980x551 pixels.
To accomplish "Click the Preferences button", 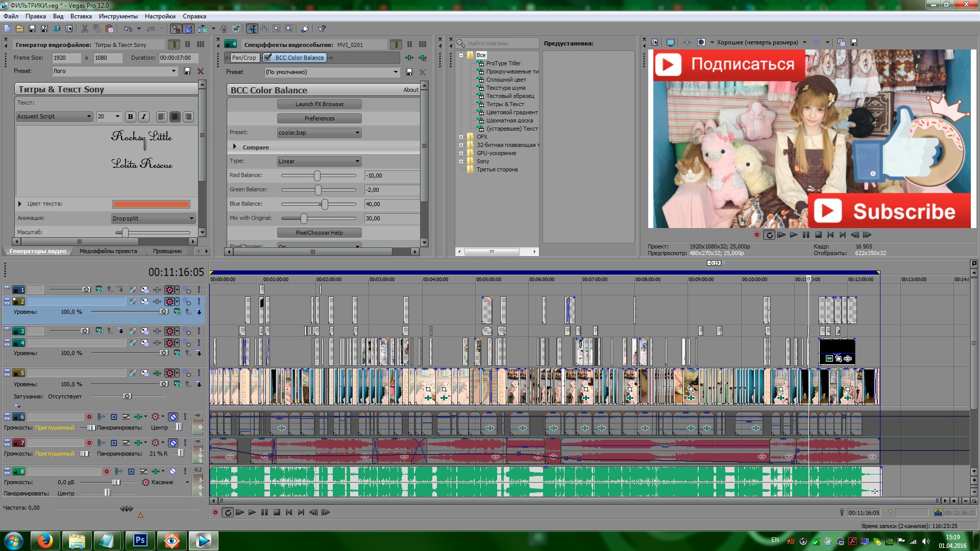I will pyautogui.click(x=319, y=118).
